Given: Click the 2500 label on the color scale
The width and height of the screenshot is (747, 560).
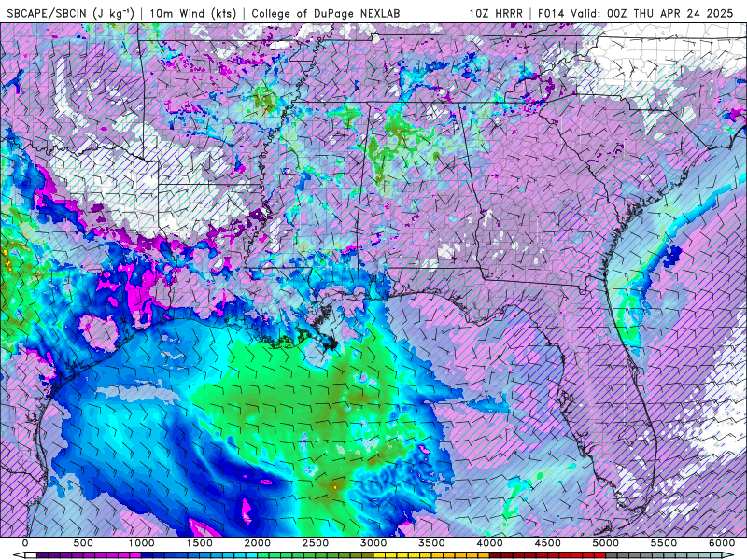Looking at the screenshot, I should point(316,543).
